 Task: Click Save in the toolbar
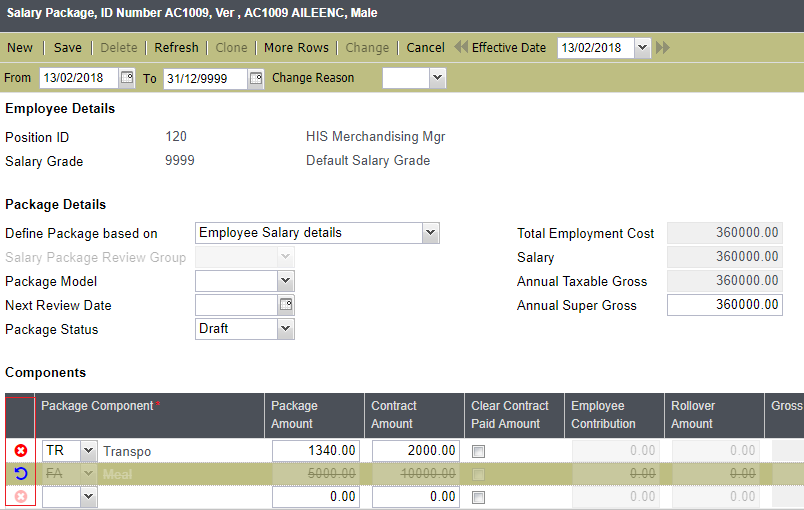(68, 47)
